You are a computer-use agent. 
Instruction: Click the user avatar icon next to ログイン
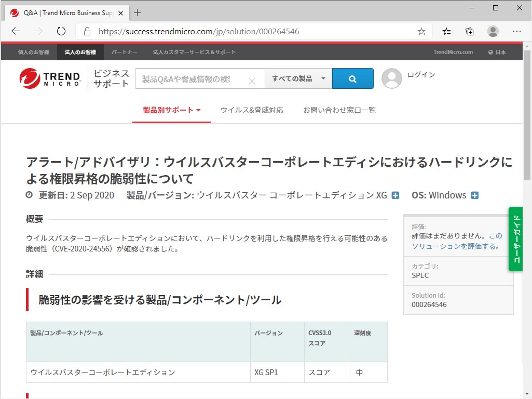tap(392, 78)
